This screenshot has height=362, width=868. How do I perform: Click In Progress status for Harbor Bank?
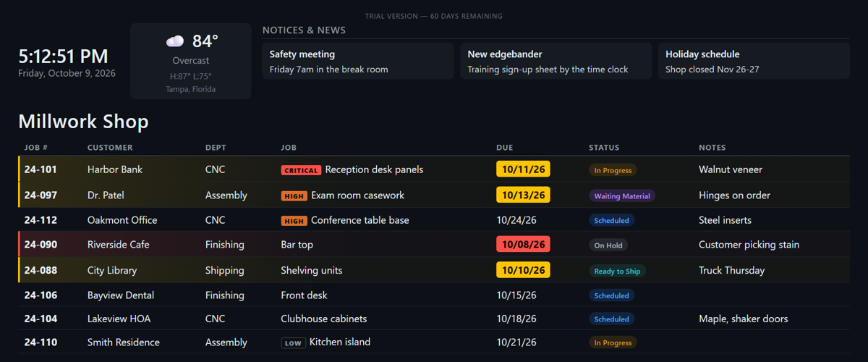point(613,170)
